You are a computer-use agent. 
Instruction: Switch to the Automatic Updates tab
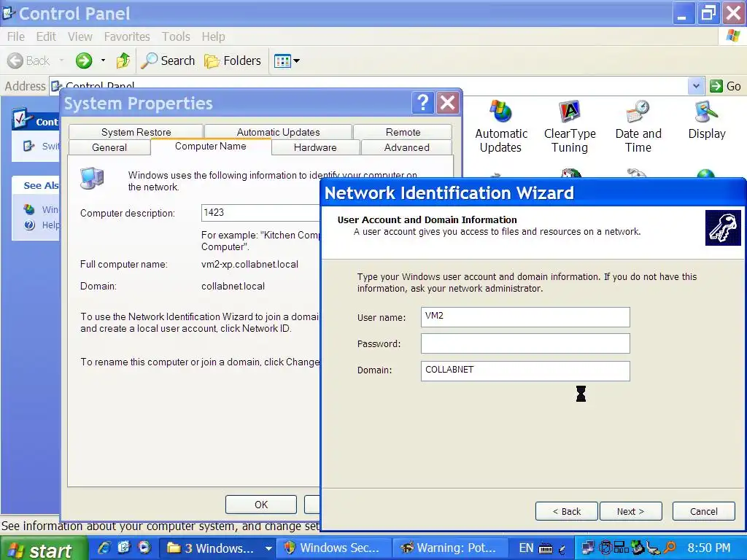(278, 132)
